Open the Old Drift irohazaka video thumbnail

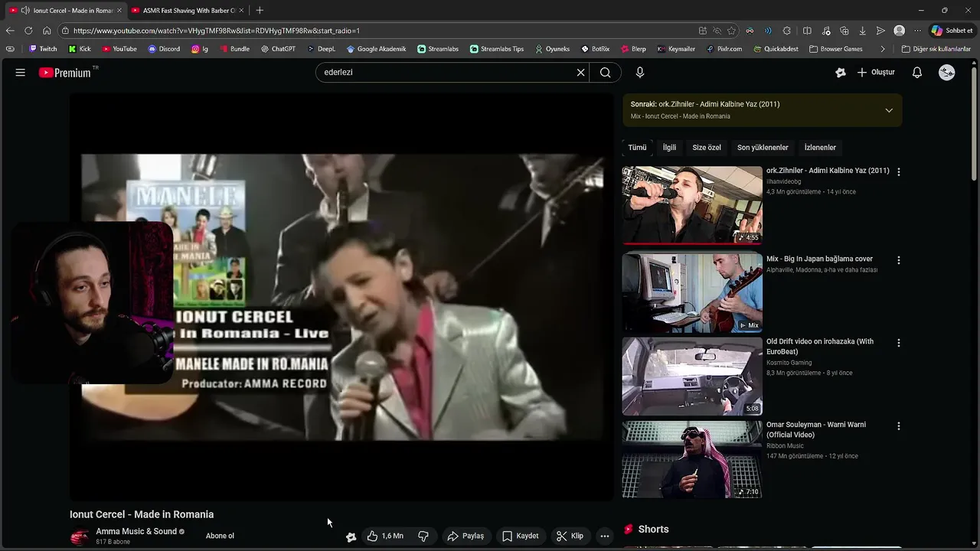pos(692,376)
